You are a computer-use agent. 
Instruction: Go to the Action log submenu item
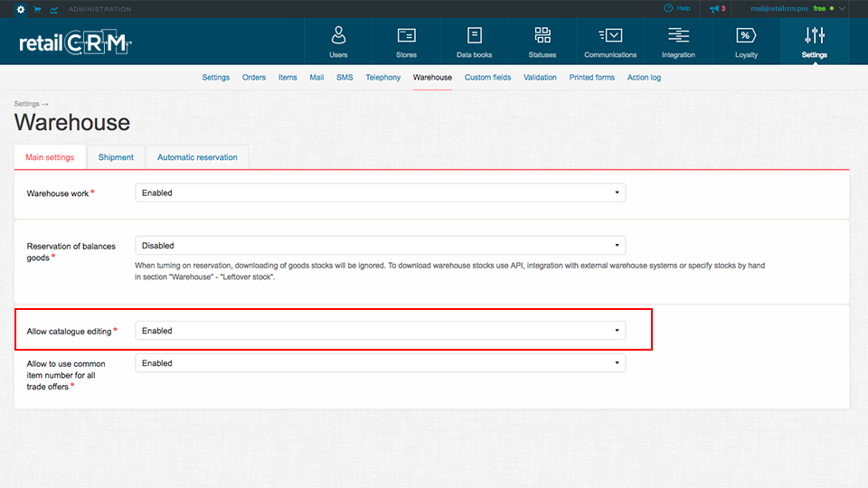(644, 78)
